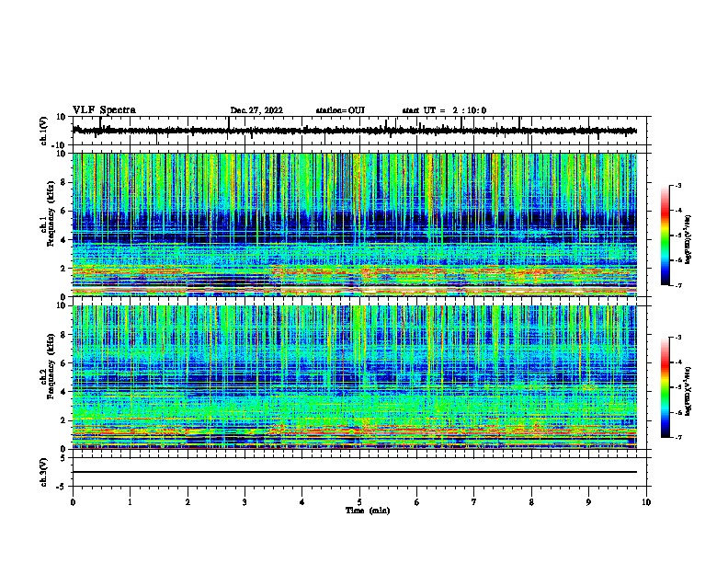Click the "ch.3(V)" axis label
The width and height of the screenshot is (728, 563).
click(x=44, y=472)
